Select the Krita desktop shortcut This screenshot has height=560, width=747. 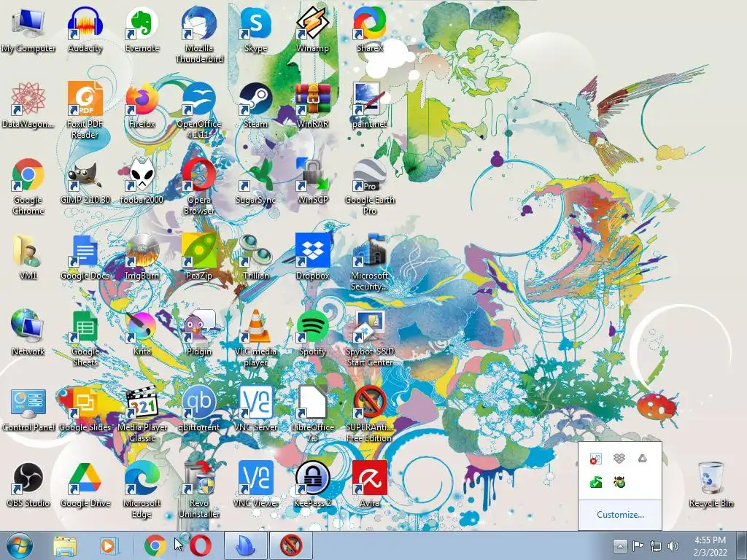(x=142, y=332)
